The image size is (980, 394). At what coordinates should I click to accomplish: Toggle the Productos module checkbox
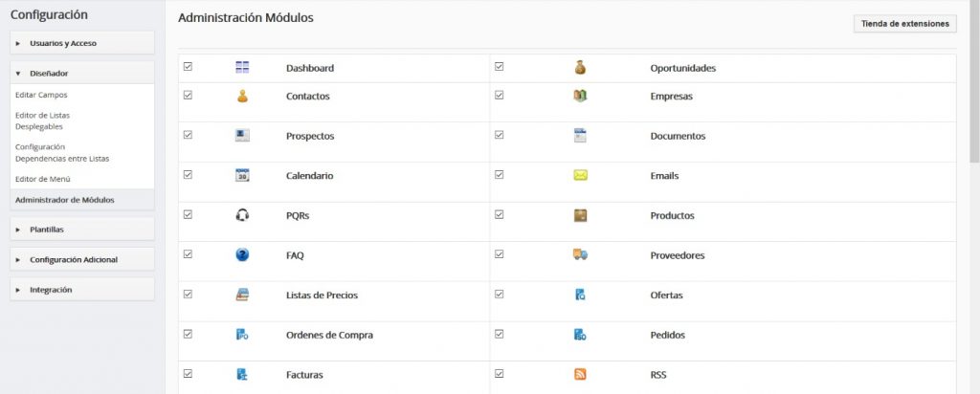pos(500,214)
